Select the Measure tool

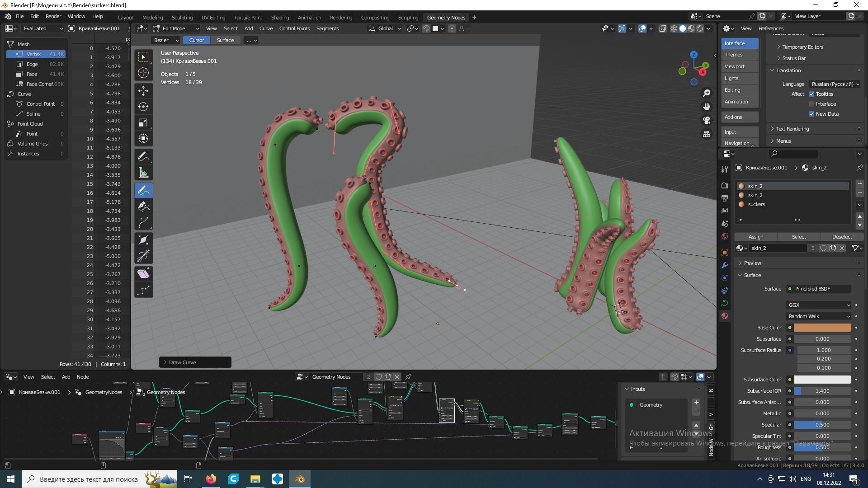click(x=143, y=173)
